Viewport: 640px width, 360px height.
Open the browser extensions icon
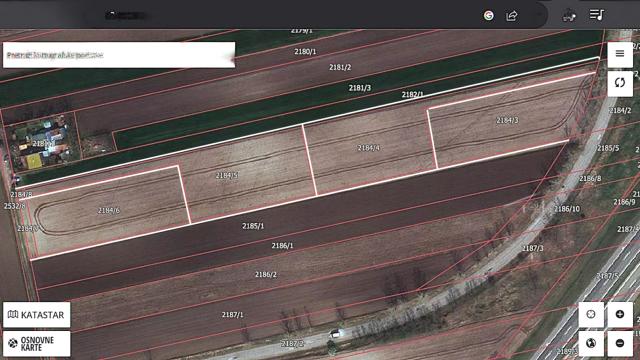(x=569, y=16)
